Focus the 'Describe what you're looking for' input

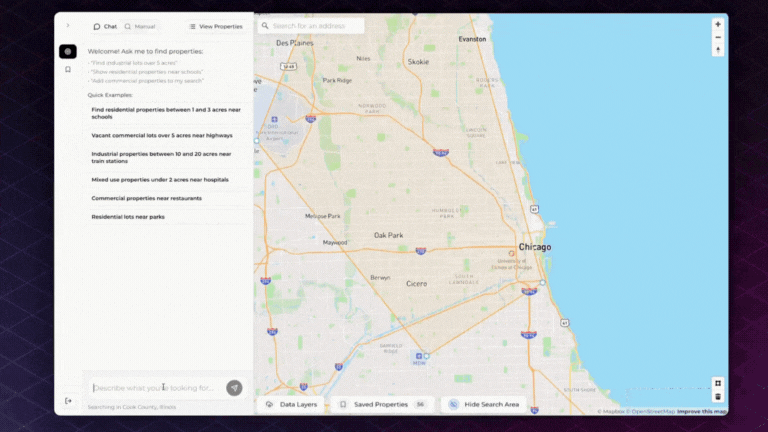tap(156, 388)
